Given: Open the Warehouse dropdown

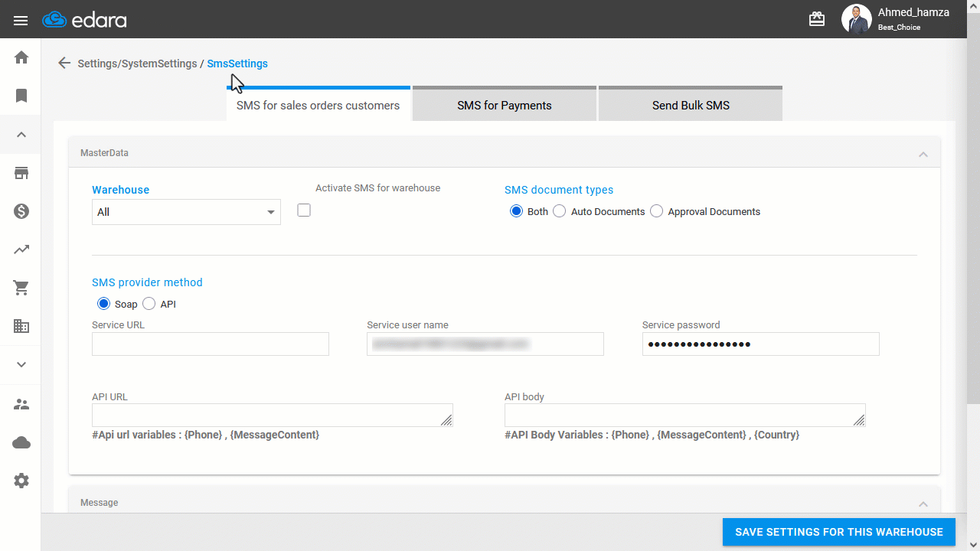Looking at the screenshot, I should [x=186, y=212].
